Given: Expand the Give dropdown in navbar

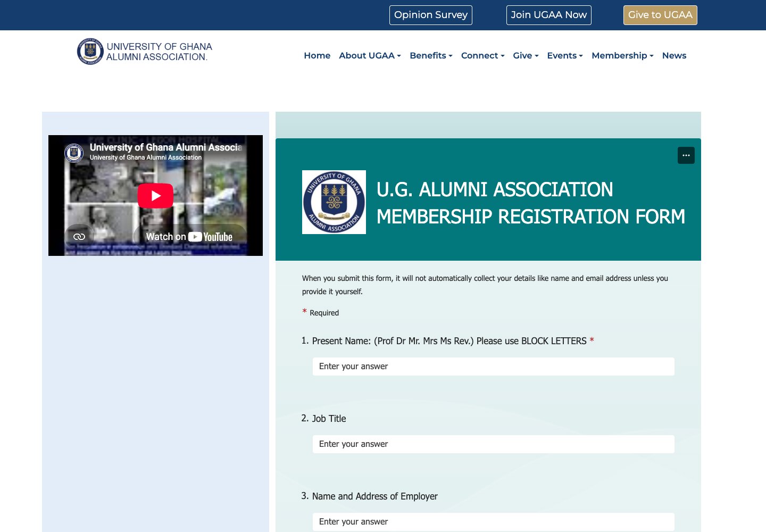Looking at the screenshot, I should (526, 55).
